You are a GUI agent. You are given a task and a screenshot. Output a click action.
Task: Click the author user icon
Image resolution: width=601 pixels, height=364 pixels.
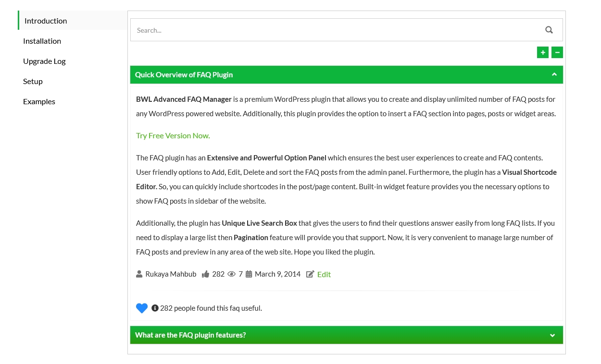point(139,274)
